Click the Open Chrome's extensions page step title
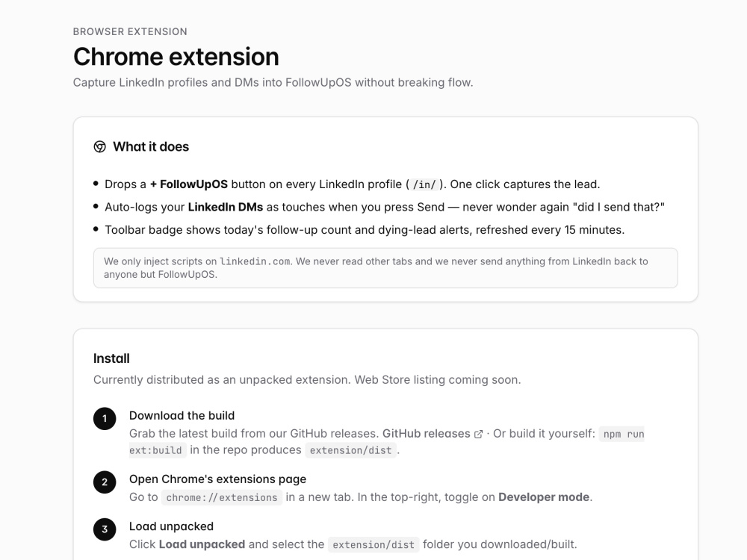747x560 pixels. pos(217,479)
